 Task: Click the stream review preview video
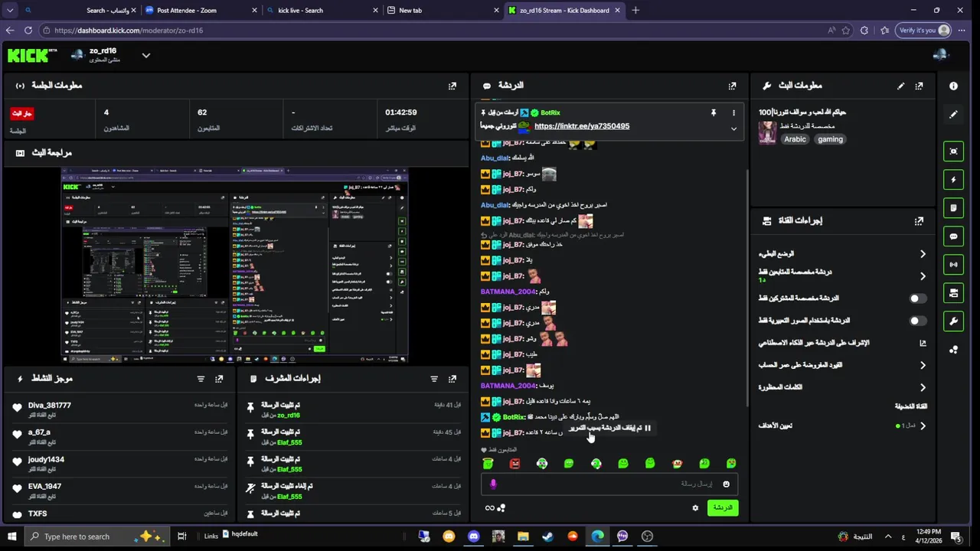point(235,266)
